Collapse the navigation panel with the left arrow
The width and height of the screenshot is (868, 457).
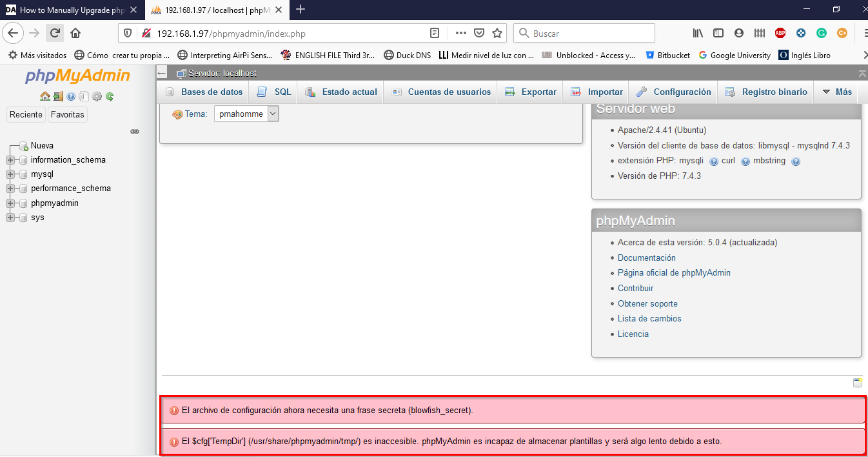coord(161,72)
